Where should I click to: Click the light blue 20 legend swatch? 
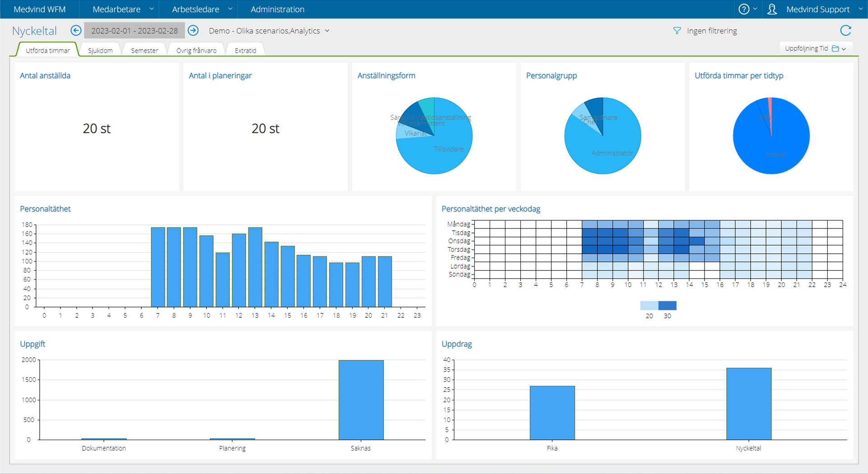[649, 306]
